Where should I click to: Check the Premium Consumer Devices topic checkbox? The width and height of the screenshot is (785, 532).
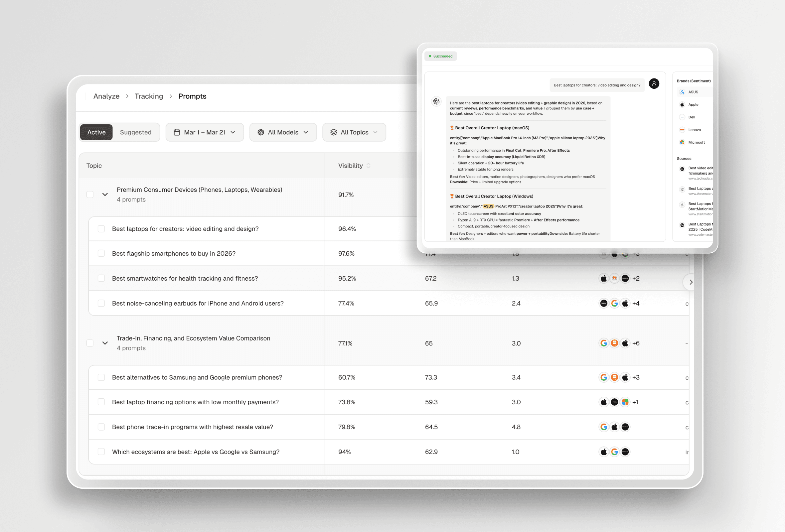click(90, 195)
